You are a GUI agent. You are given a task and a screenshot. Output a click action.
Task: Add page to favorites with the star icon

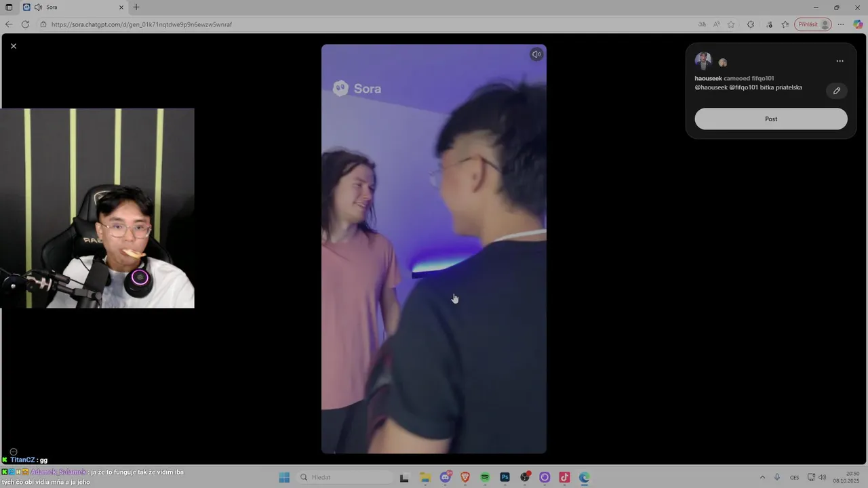pos(731,24)
